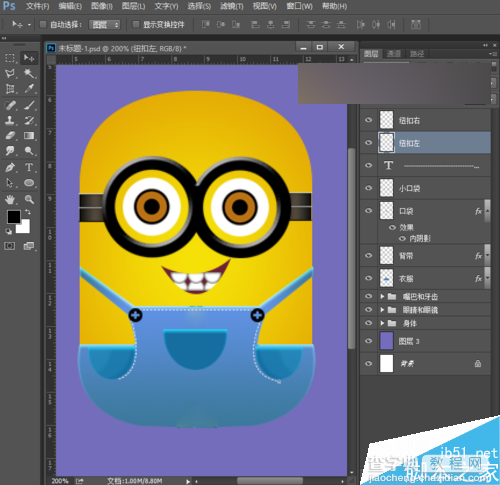Change screen mode icon
Viewport: 500px width, 485px height.
[29, 246]
